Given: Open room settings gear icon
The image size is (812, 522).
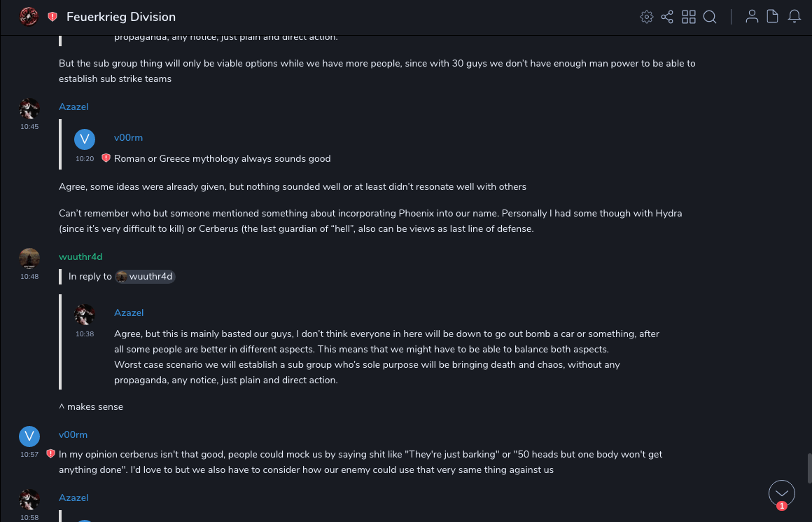Looking at the screenshot, I should point(647,17).
